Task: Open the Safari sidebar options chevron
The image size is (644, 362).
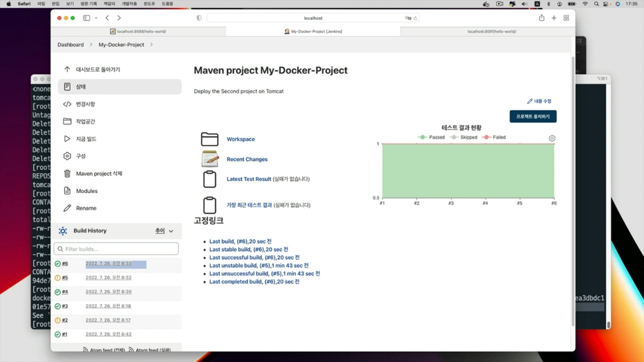Action: point(96,18)
